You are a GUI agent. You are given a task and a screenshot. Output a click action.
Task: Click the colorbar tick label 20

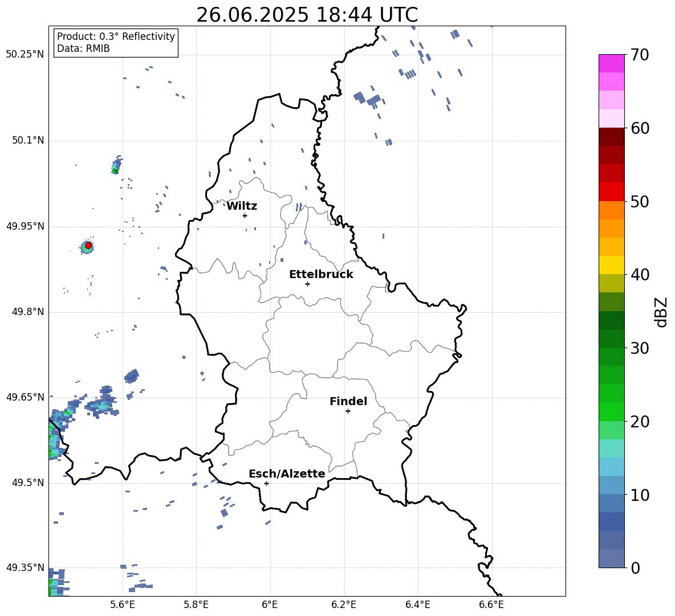(639, 422)
